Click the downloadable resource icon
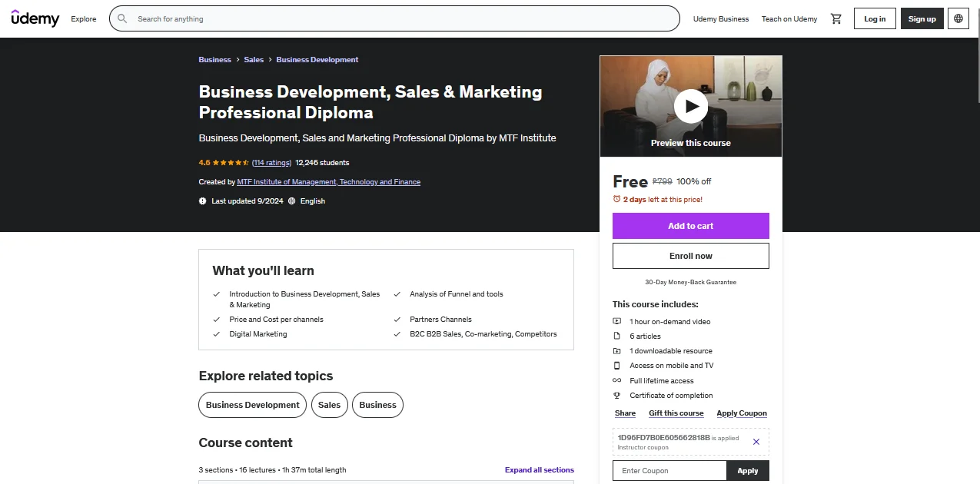The image size is (980, 484). (616, 351)
